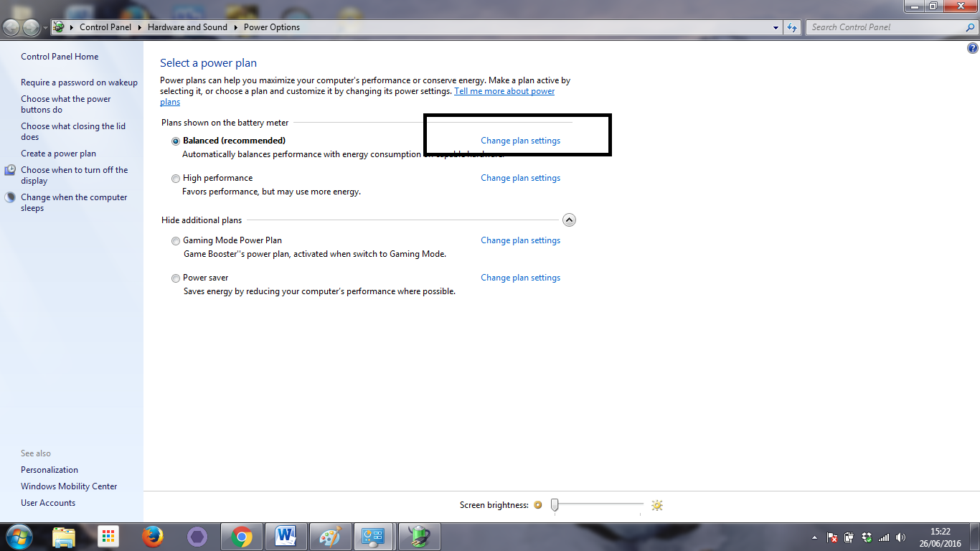Switch to Microsoft Word on taskbar
The height and width of the screenshot is (551, 980).
(286, 537)
